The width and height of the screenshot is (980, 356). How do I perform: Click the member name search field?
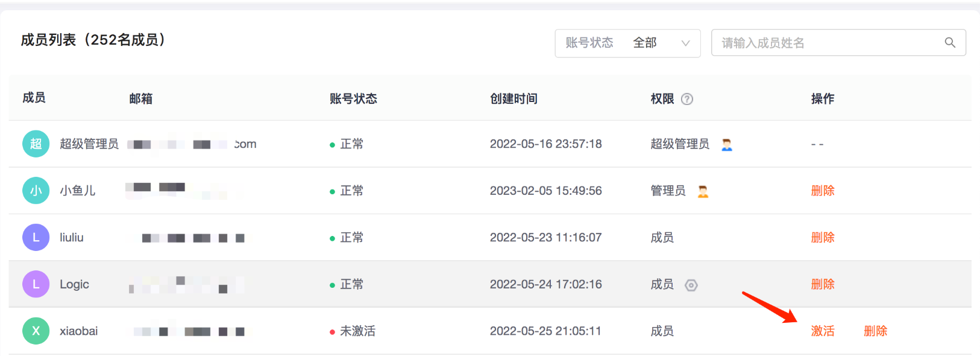(x=838, y=43)
